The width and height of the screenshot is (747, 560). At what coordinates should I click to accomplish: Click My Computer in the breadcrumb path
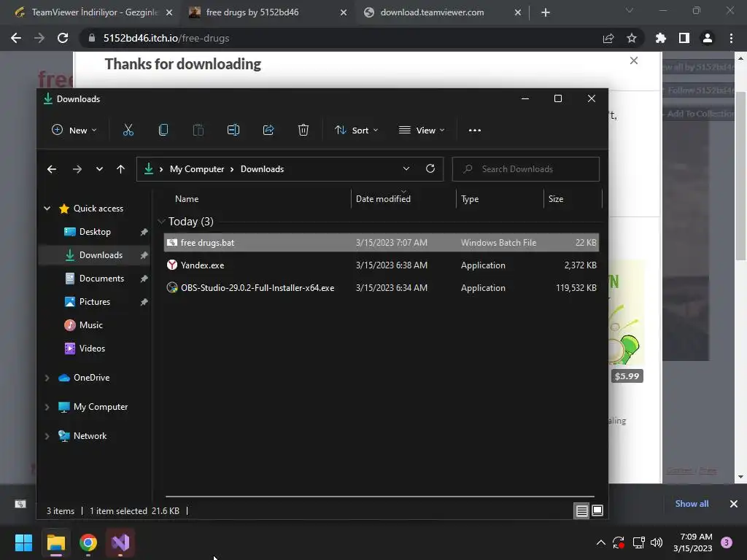(x=197, y=169)
